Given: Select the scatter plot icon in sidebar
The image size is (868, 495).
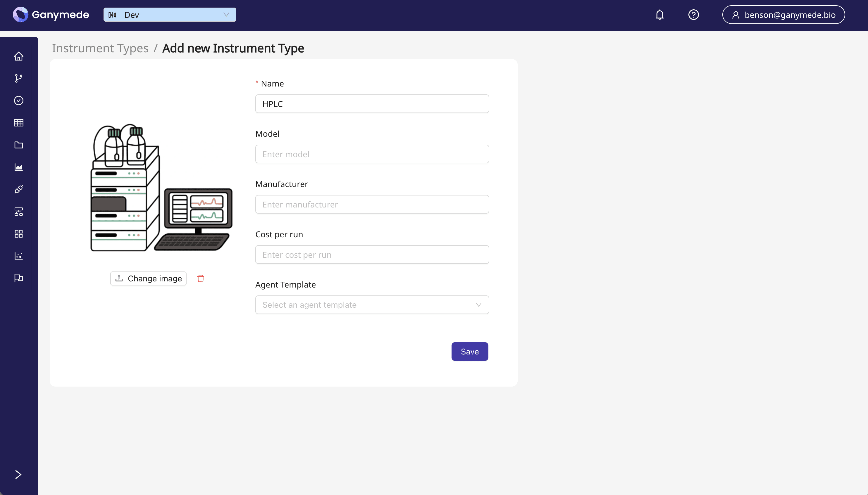Looking at the screenshot, I should [19, 256].
